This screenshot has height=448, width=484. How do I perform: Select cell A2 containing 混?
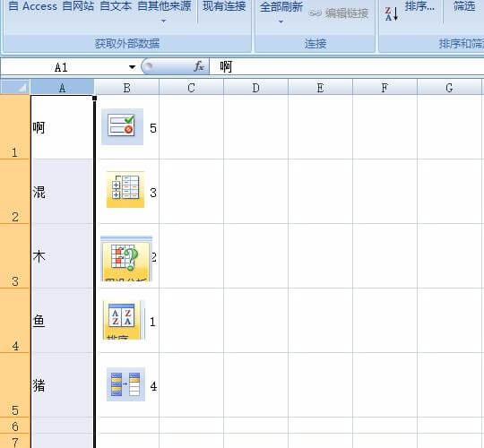[62, 192]
